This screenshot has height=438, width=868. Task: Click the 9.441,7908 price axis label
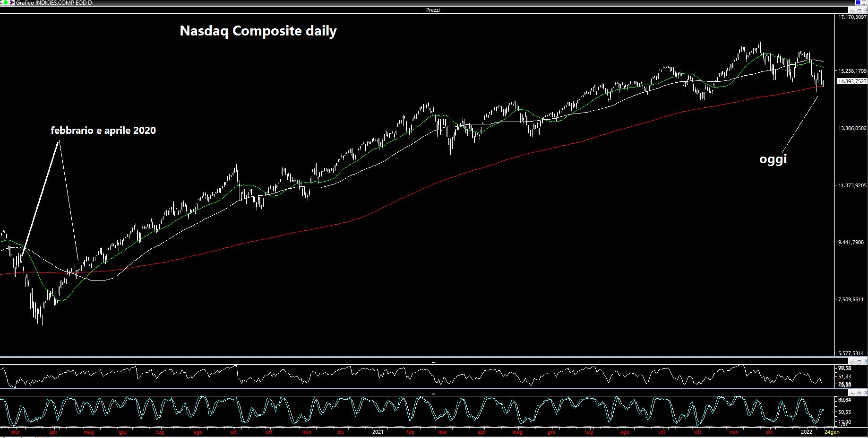[851, 242]
